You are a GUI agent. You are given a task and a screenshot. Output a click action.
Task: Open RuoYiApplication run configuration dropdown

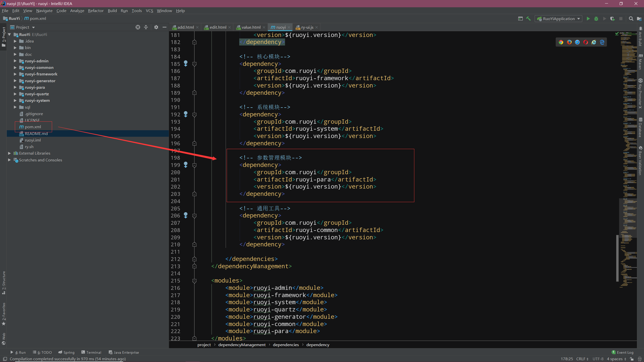[558, 19]
